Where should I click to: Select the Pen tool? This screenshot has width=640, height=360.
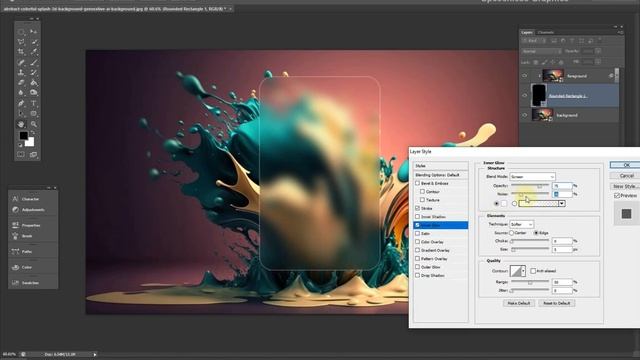(x=21, y=104)
